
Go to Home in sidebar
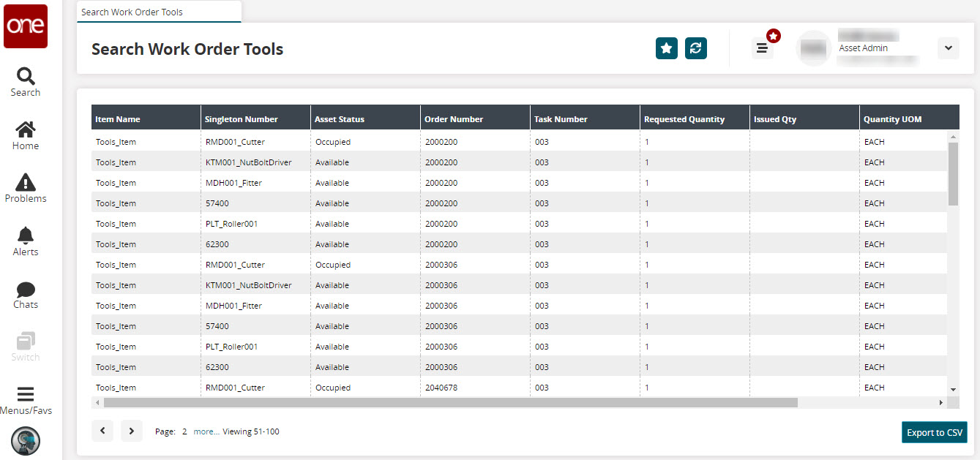(x=26, y=135)
